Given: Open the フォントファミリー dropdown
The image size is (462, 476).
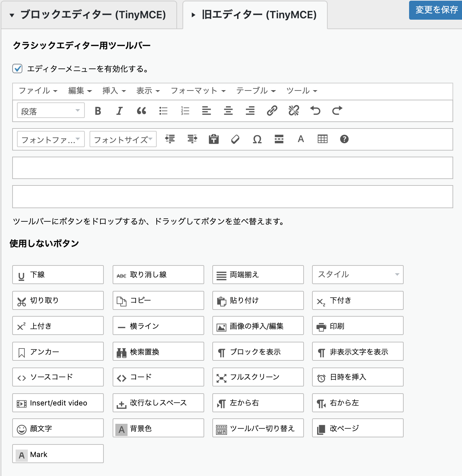Looking at the screenshot, I should click(51, 139).
